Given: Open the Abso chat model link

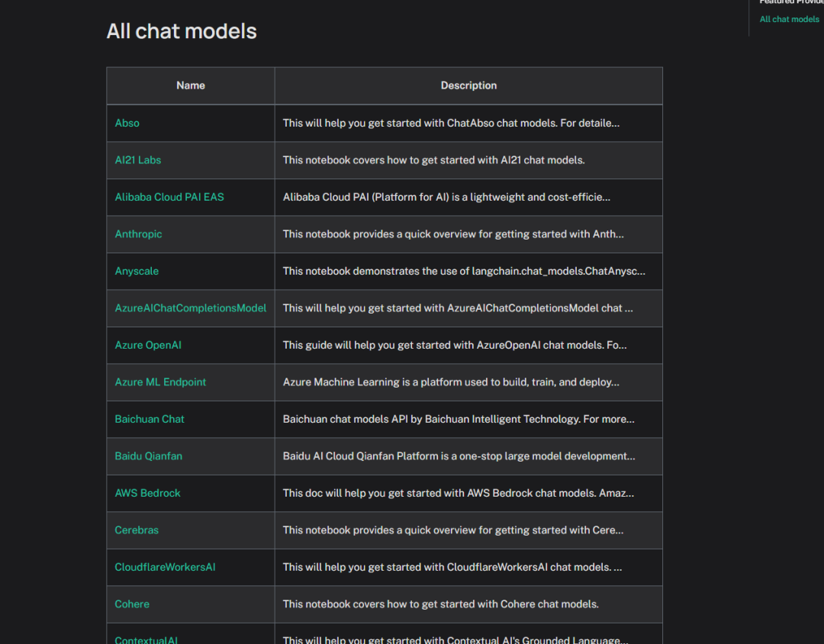Looking at the screenshot, I should coord(127,123).
